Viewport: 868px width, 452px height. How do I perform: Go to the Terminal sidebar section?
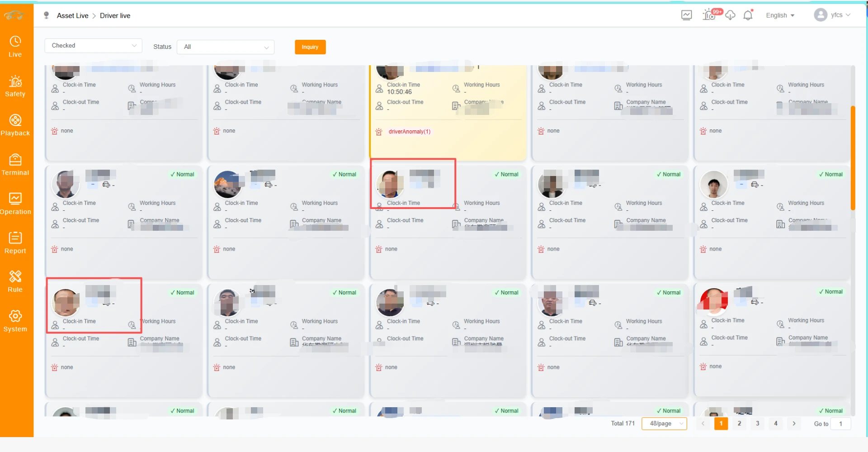point(15,165)
